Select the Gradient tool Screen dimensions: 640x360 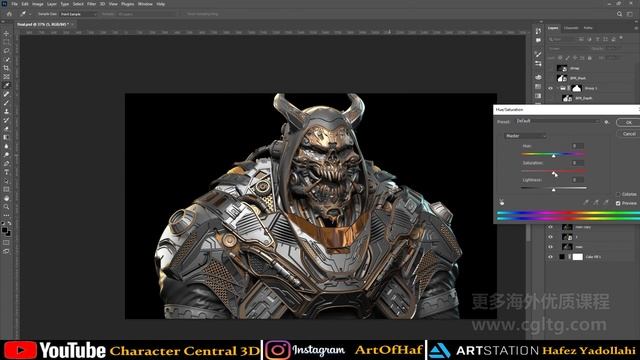(x=6, y=138)
